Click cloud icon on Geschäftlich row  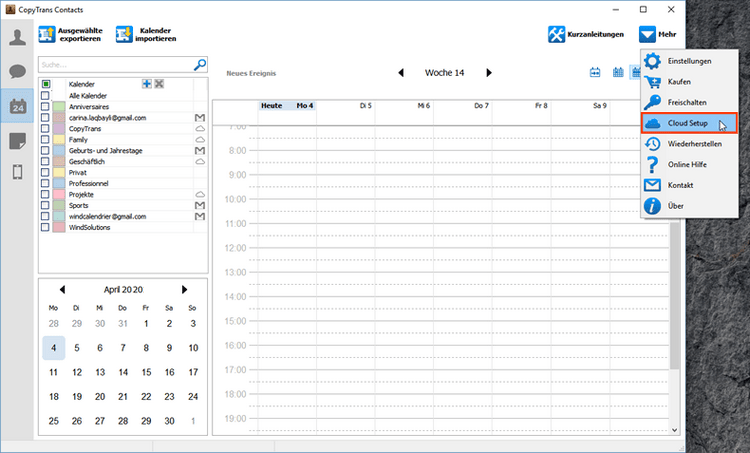[200, 162]
